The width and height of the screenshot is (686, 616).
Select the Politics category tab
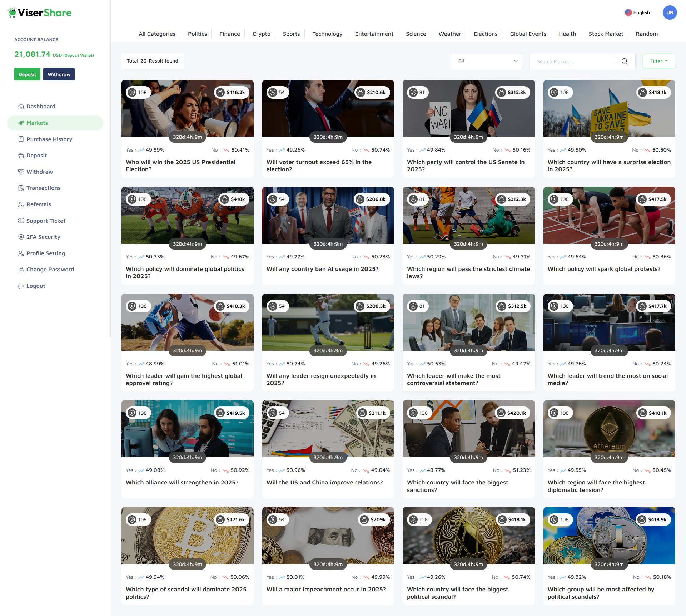[x=197, y=34]
